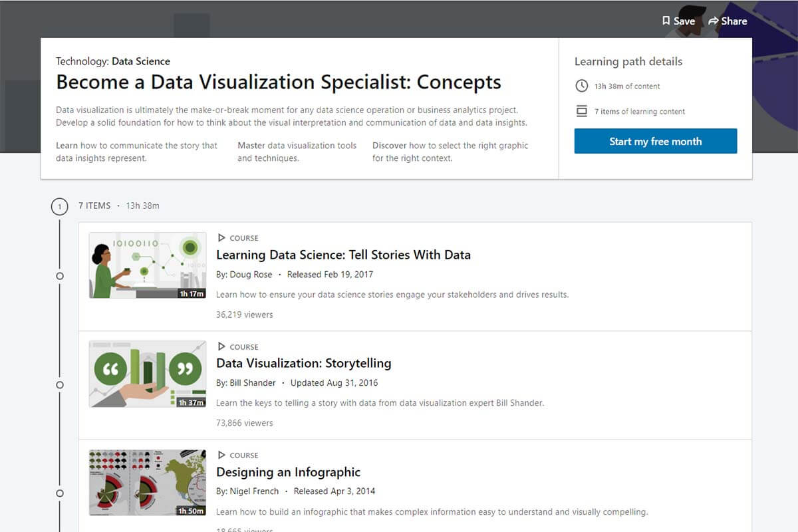Click the Updated Aug 31, 2016 date
The image size is (798, 532).
tap(334, 382)
